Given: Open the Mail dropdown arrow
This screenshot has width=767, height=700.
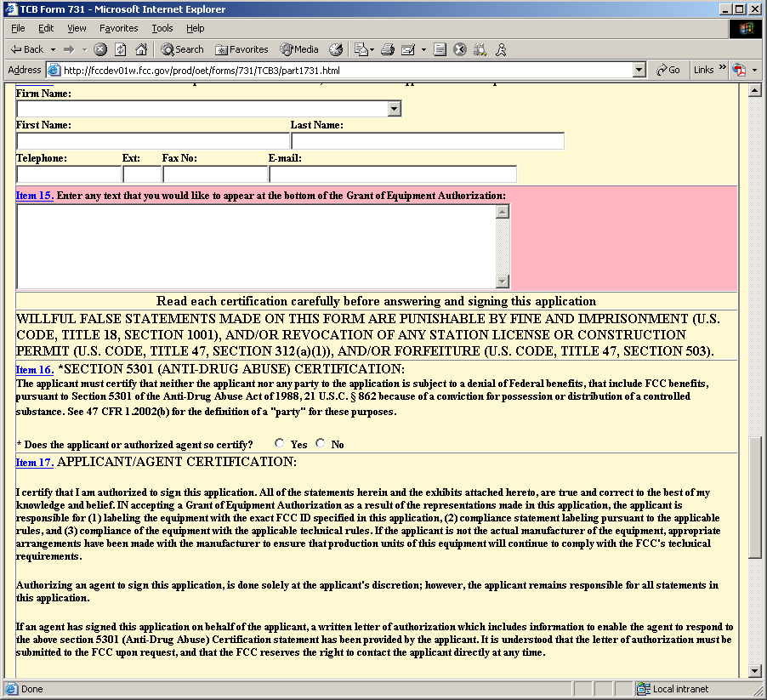Looking at the screenshot, I should pos(372,49).
